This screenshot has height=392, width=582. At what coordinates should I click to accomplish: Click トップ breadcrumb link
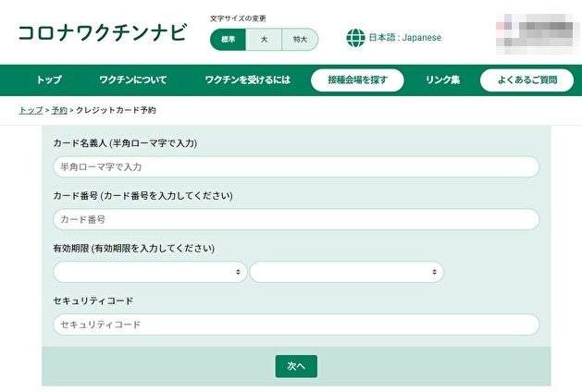(x=31, y=110)
